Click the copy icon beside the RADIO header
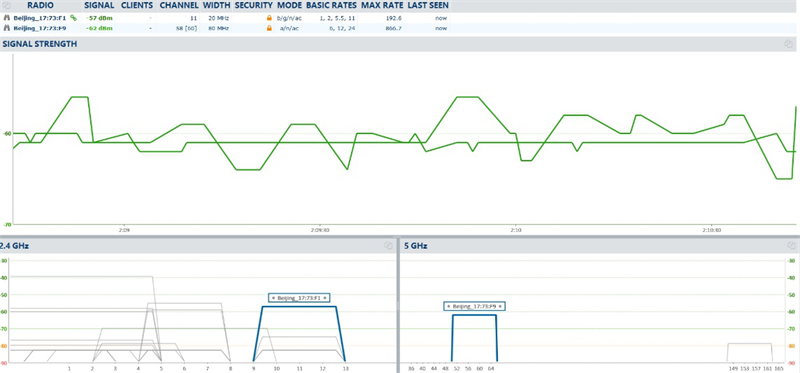Image resolution: width=800 pixels, height=373 pixels. click(x=7, y=6)
